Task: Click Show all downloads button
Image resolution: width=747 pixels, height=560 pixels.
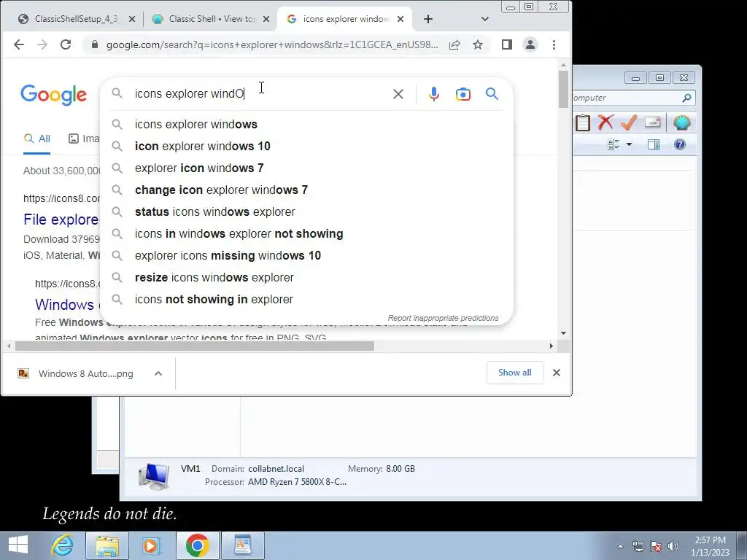Action: (514, 373)
